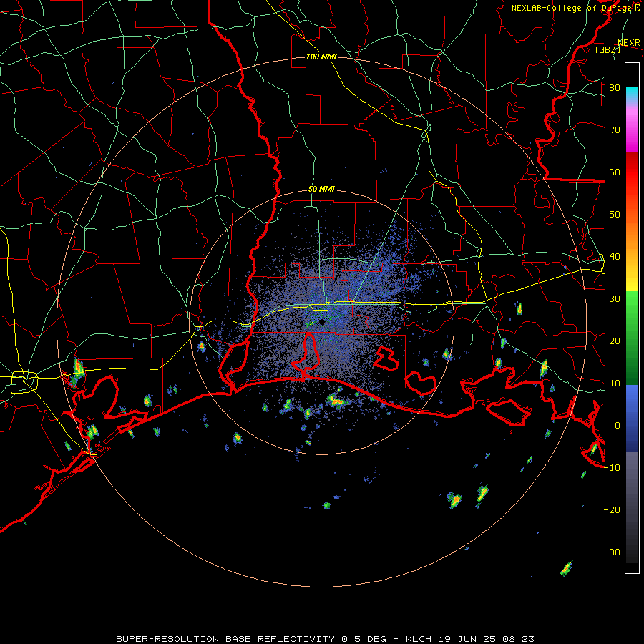644x644 pixels.
Task: Click the "-30" value on the dBZ scale
Action: point(612,552)
